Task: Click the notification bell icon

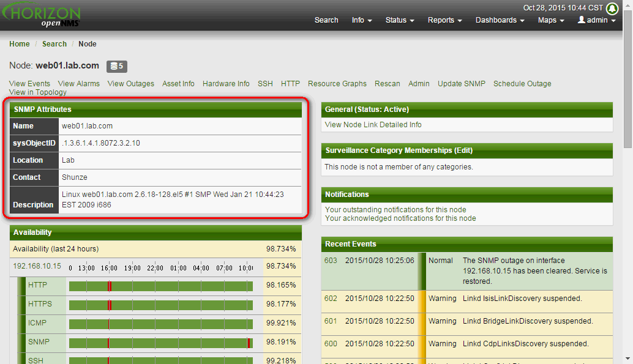Action: tap(612, 9)
